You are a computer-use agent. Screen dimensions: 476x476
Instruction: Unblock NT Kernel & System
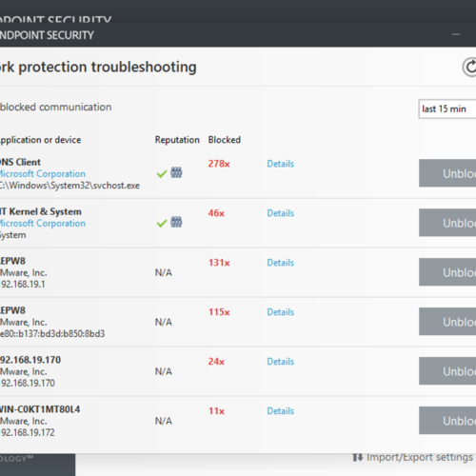pos(447,223)
